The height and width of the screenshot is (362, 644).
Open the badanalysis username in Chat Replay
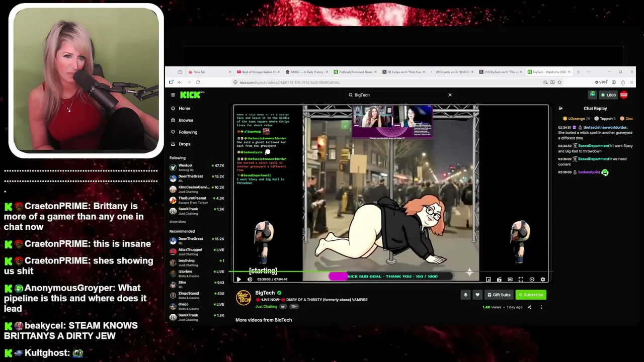589,172
